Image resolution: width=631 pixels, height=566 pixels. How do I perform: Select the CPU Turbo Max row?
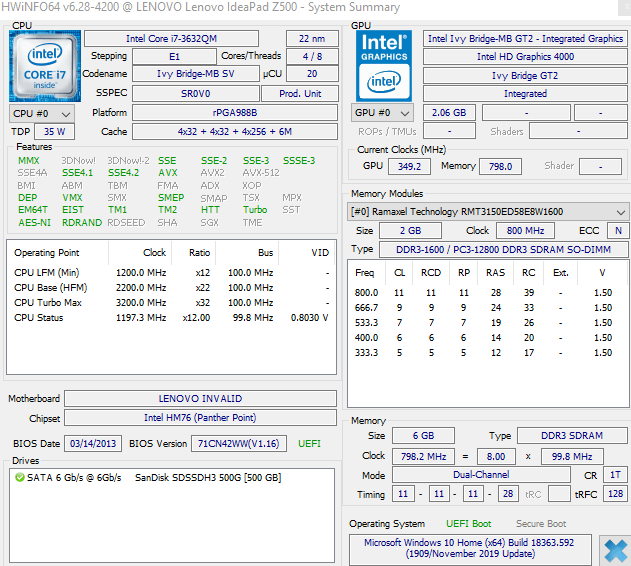171,303
